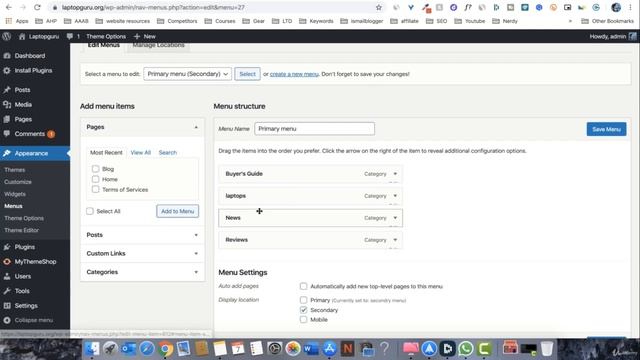Expand the Posts panel
This screenshot has height=360, width=640.
pyautogui.click(x=196, y=235)
